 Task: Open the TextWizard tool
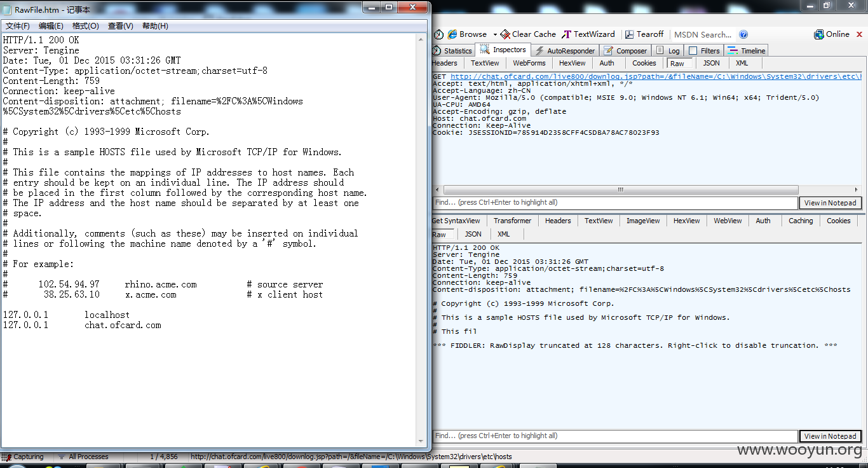[588, 34]
